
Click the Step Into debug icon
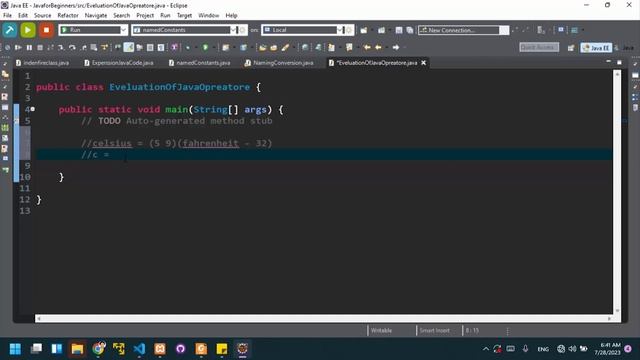coord(61,47)
